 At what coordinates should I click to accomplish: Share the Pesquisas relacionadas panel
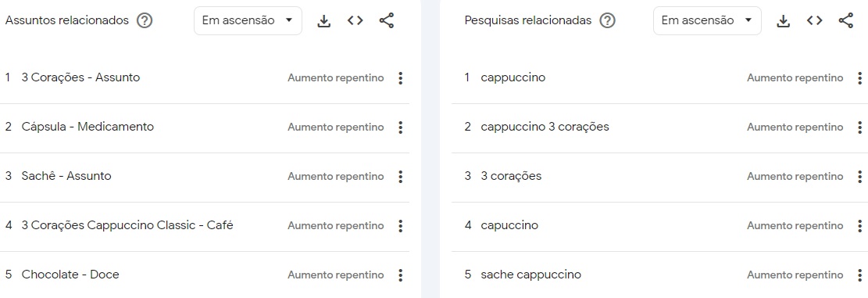[846, 21]
